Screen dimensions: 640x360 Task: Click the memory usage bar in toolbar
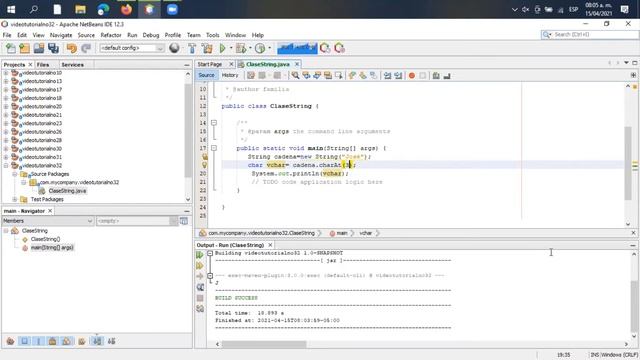coord(297,48)
